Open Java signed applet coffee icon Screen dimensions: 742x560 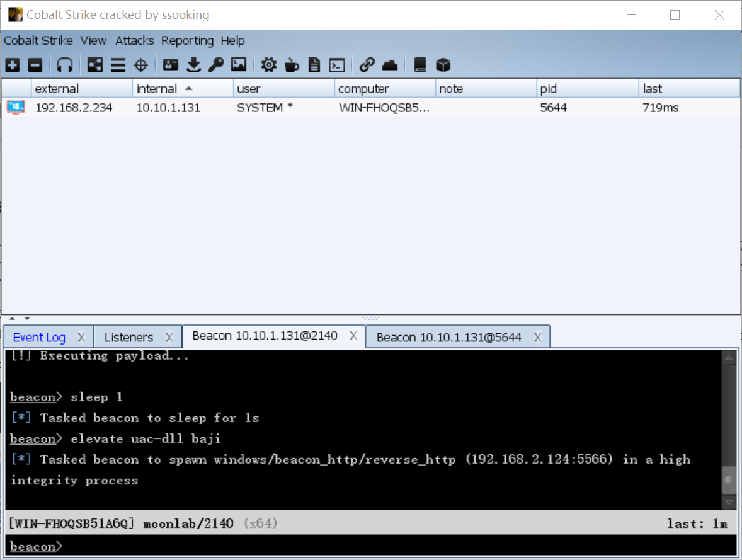tap(292, 65)
